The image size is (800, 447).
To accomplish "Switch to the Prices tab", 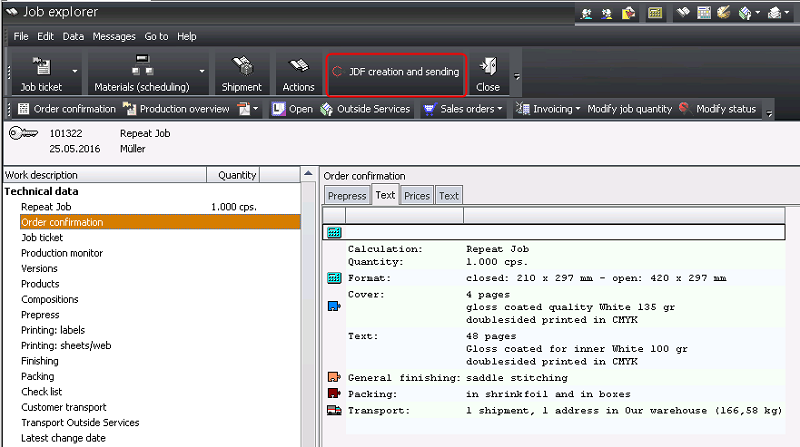I will tap(416, 196).
